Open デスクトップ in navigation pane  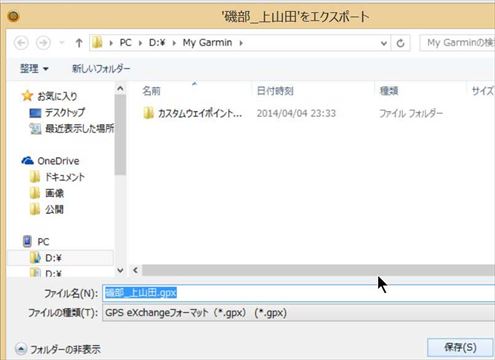click(65, 113)
